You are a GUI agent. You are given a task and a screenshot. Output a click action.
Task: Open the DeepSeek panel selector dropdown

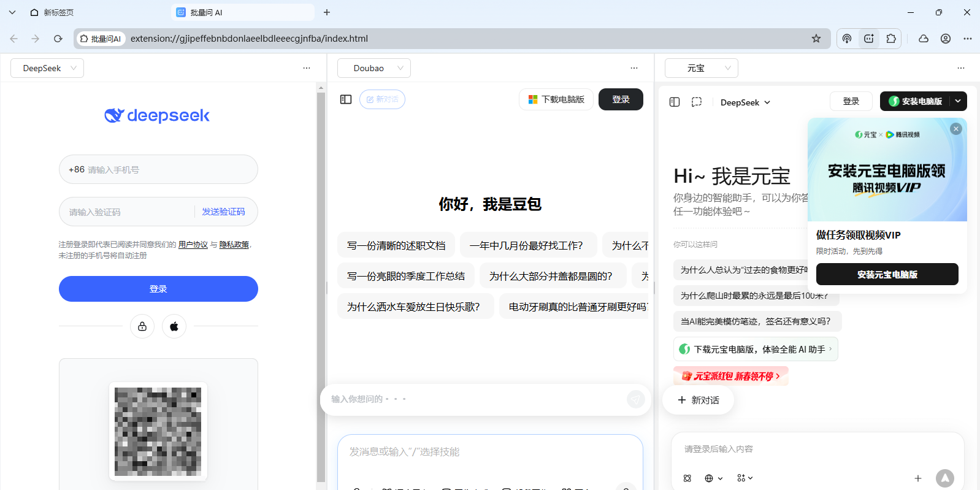pos(47,68)
